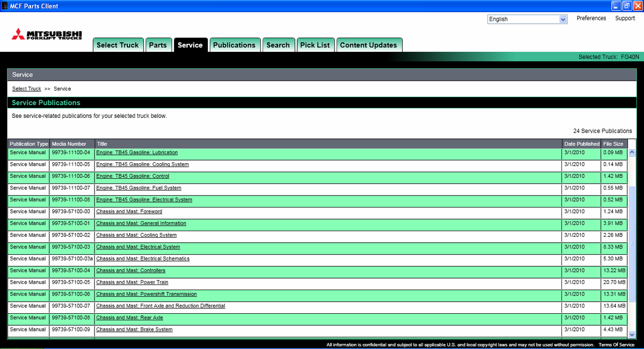644x349 pixels.
Task: Open Engine: TB45 Gasoline: Lubrication manual
Action: point(137,153)
